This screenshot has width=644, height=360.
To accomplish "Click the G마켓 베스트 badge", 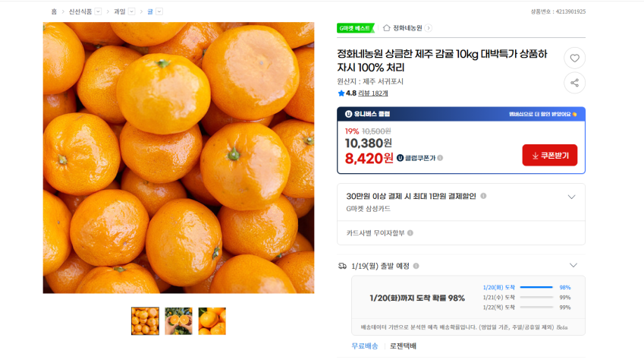I will click(x=355, y=28).
